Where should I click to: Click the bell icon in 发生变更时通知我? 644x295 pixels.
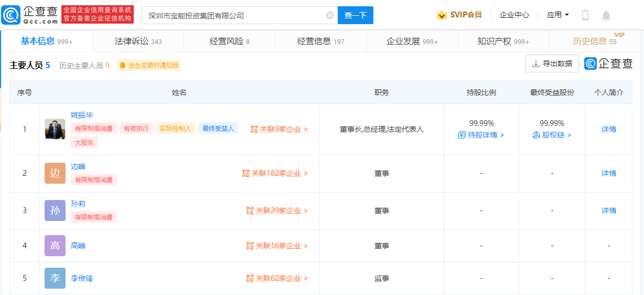click(x=123, y=66)
